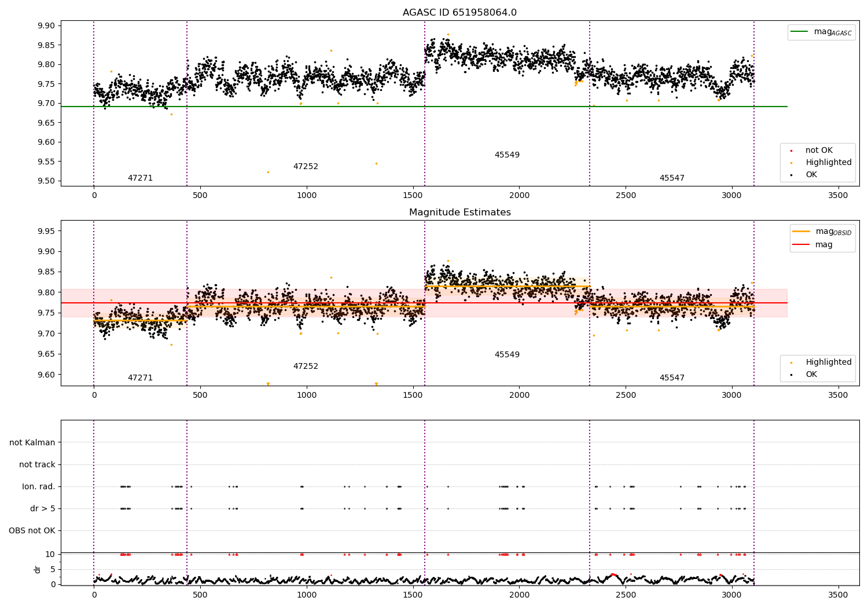The image size is (868, 608).
Task: Click obsid label 45547 in top plot
Action: (672, 178)
